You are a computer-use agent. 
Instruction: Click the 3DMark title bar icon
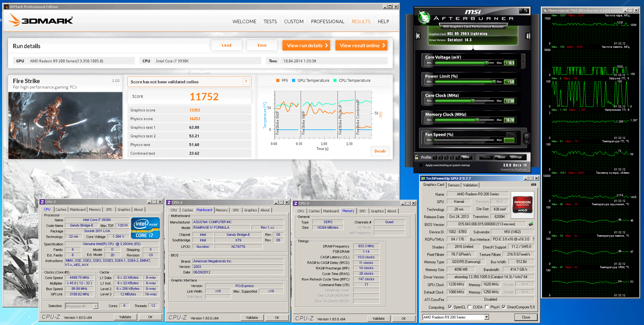[6, 6]
